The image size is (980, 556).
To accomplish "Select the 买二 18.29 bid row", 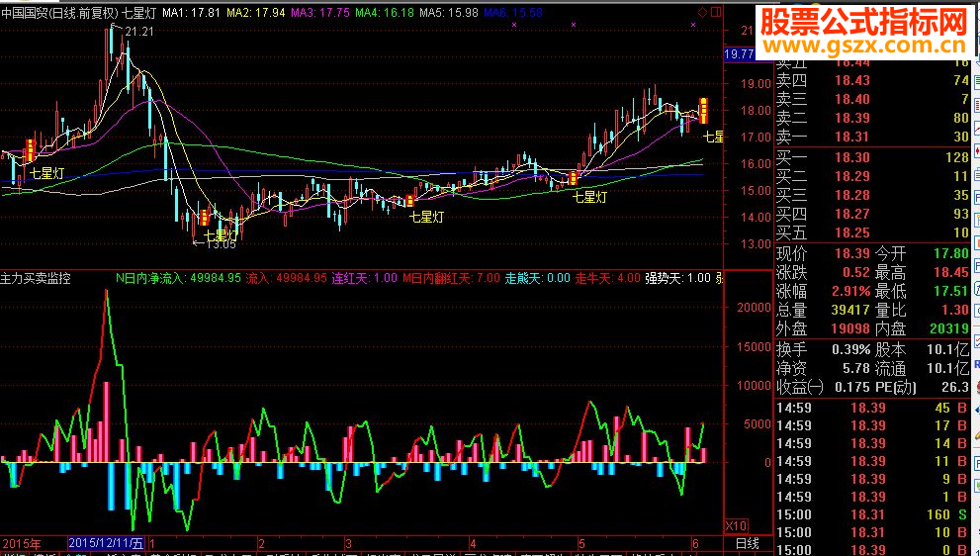I will pos(872,176).
